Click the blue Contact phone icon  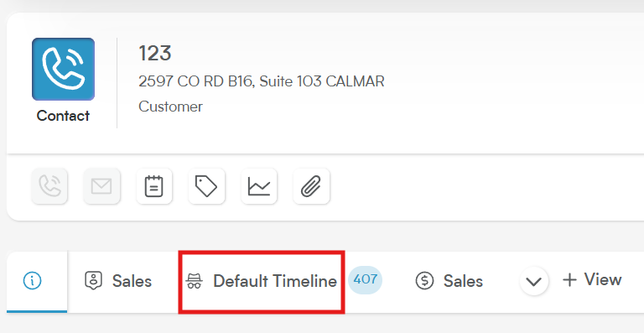coord(63,69)
